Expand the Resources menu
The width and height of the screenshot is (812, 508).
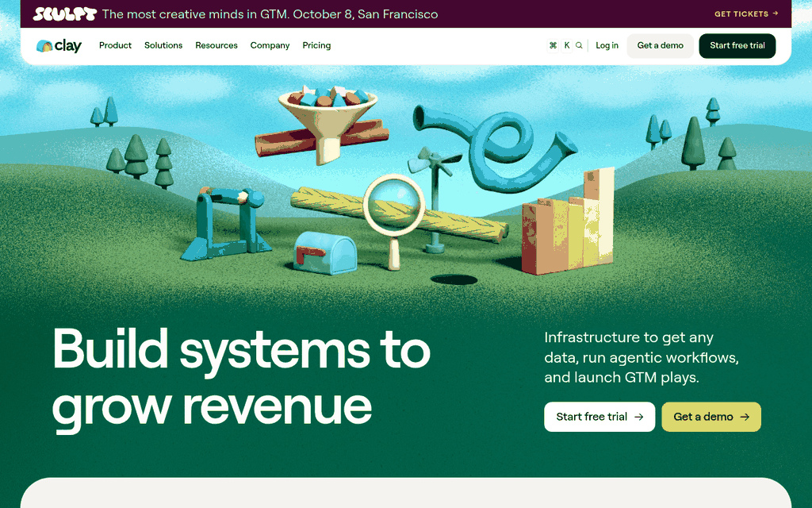[x=216, y=45]
